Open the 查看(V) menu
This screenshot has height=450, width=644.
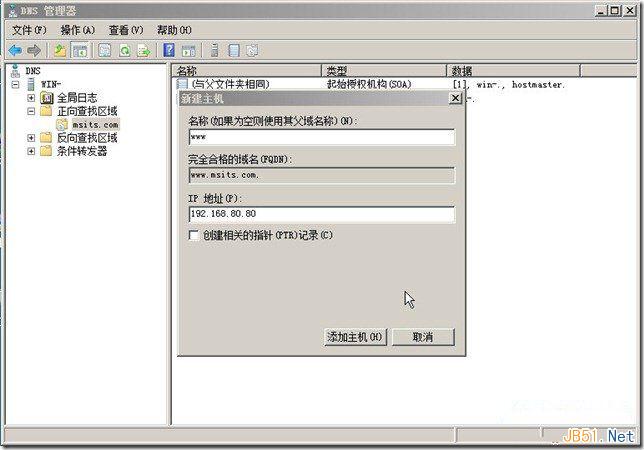pyautogui.click(x=126, y=30)
